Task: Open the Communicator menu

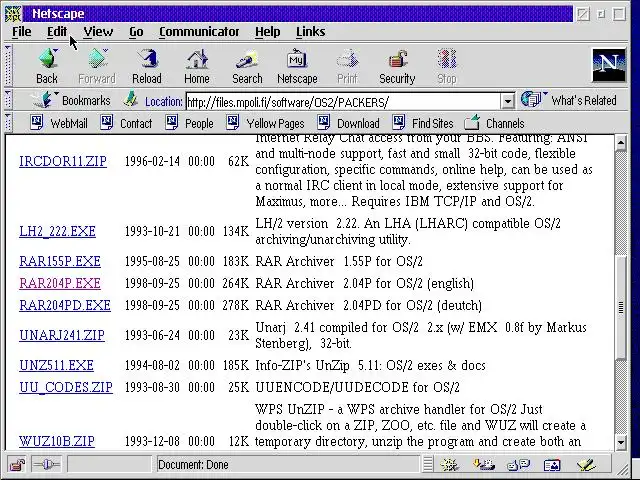Action: coord(199,32)
